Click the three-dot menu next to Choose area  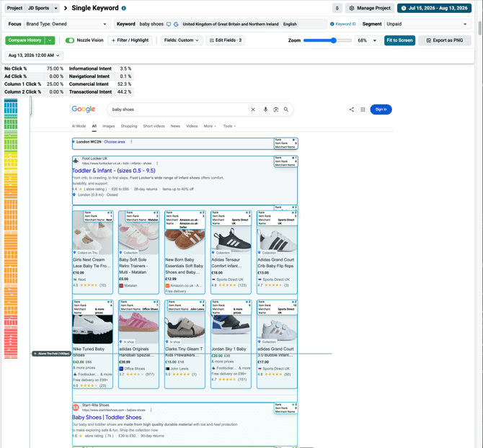pyautogui.click(x=131, y=142)
